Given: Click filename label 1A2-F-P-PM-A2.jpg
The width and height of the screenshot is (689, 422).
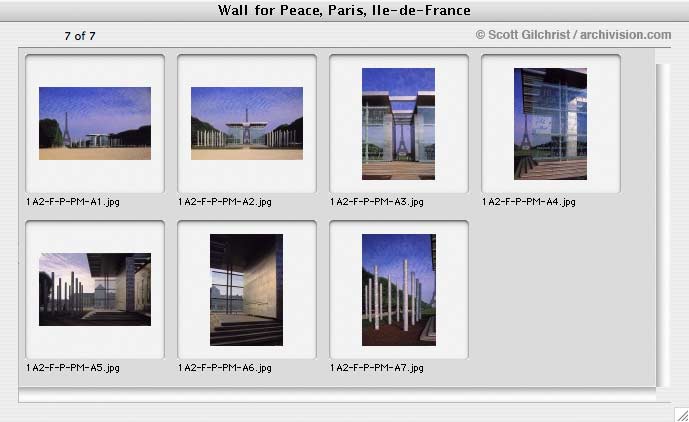Looking at the screenshot, I should [225, 202].
